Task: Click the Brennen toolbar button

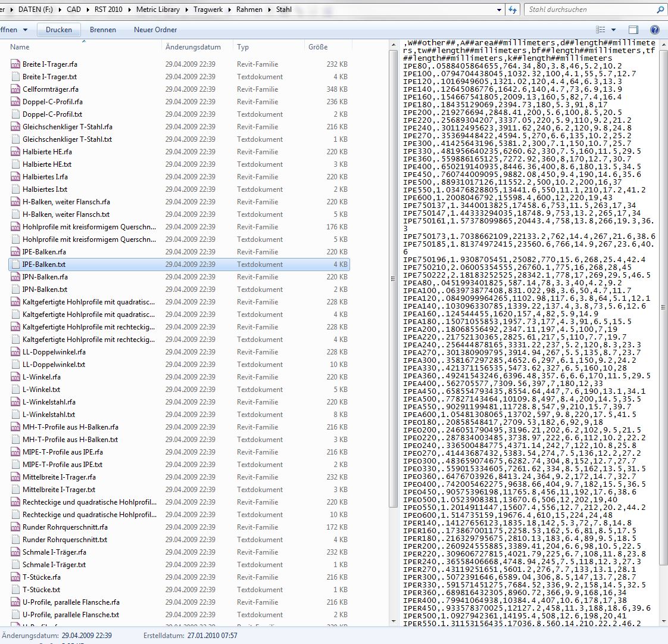Action: click(102, 30)
